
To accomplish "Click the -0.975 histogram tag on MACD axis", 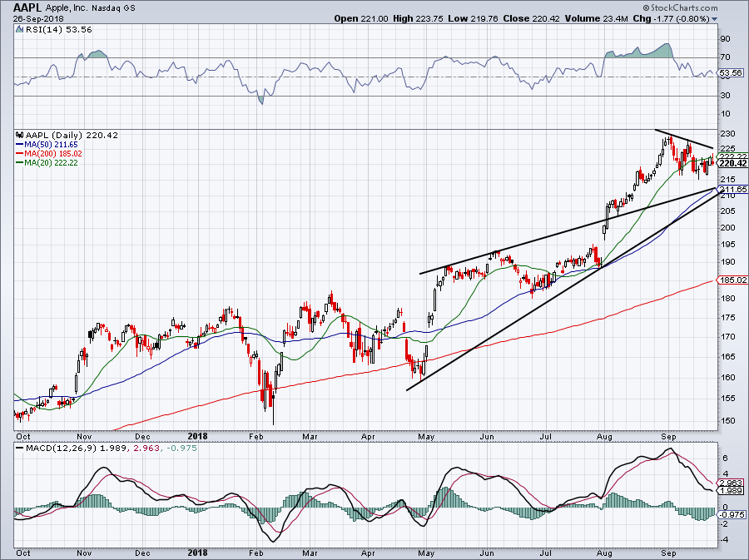I will pyautogui.click(x=732, y=514).
